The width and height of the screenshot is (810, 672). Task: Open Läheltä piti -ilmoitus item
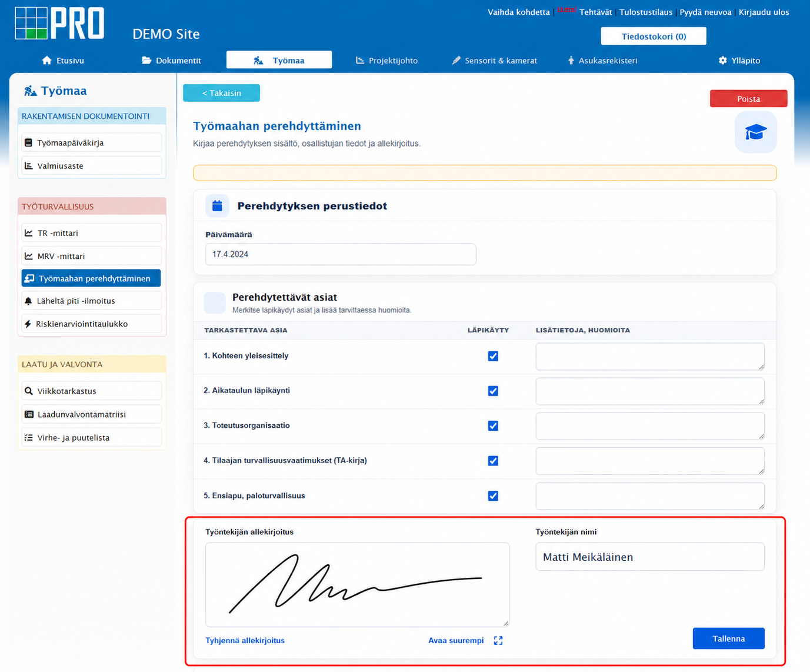coord(91,301)
